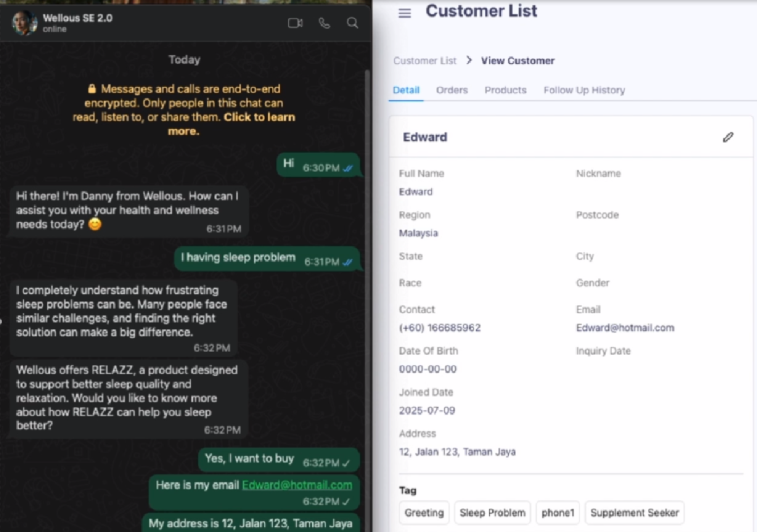Open the hamburger menu beside Customer List
757x532 pixels.
(x=405, y=13)
